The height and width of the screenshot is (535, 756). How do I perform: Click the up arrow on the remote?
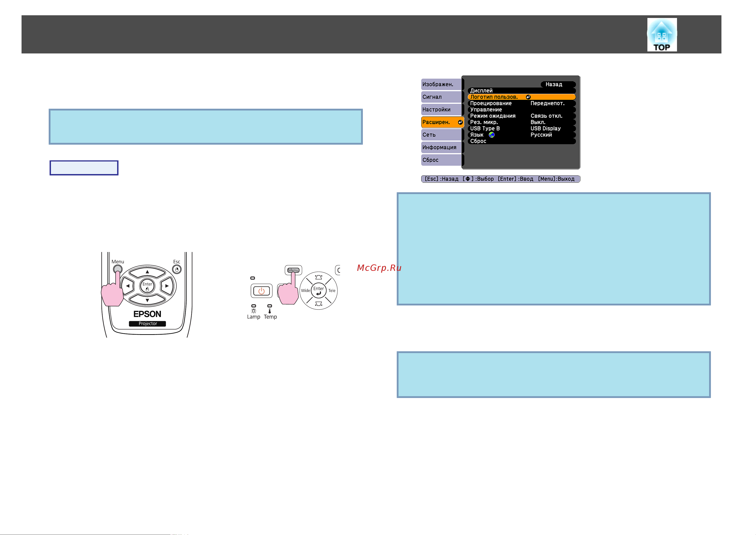click(147, 272)
